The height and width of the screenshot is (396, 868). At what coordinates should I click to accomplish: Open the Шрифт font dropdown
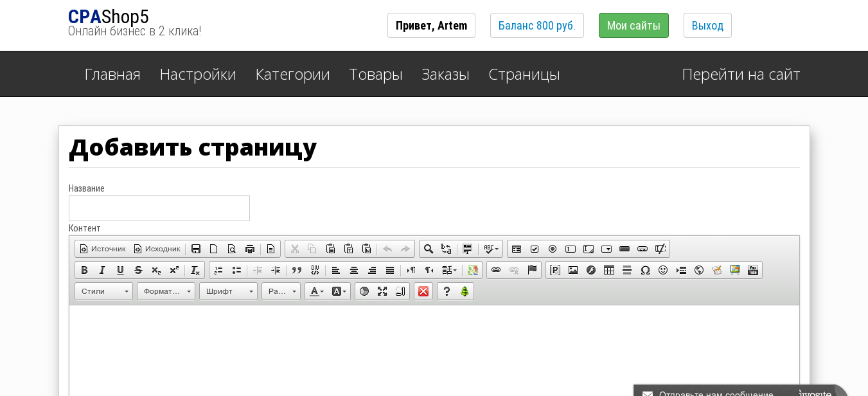click(228, 291)
